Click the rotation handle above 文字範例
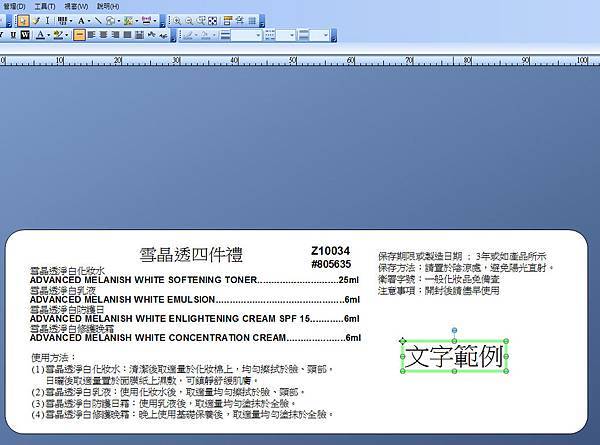 click(x=454, y=330)
